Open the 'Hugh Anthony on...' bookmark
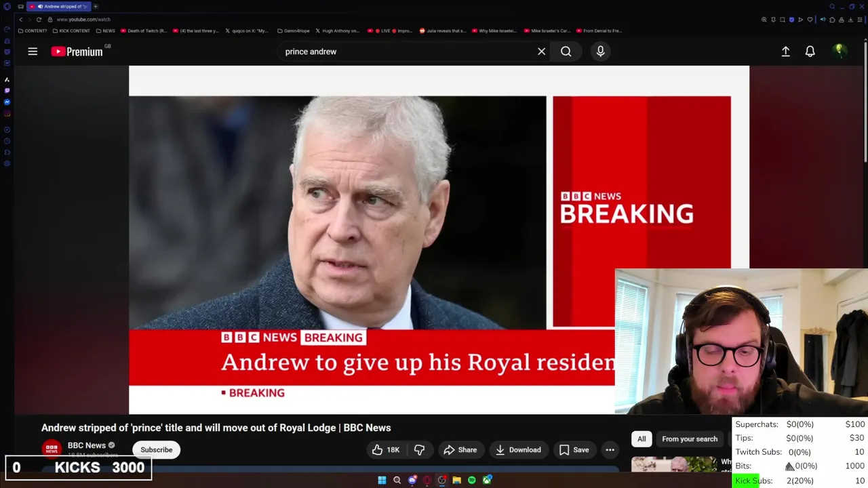Screen dimensions: 868x488 coord(338,30)
